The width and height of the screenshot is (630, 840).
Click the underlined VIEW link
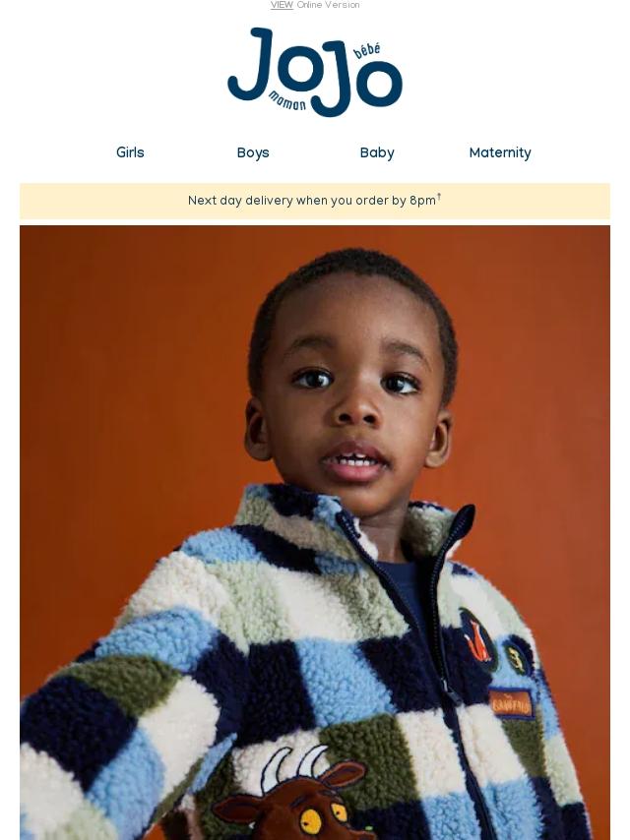click(282, 5)
